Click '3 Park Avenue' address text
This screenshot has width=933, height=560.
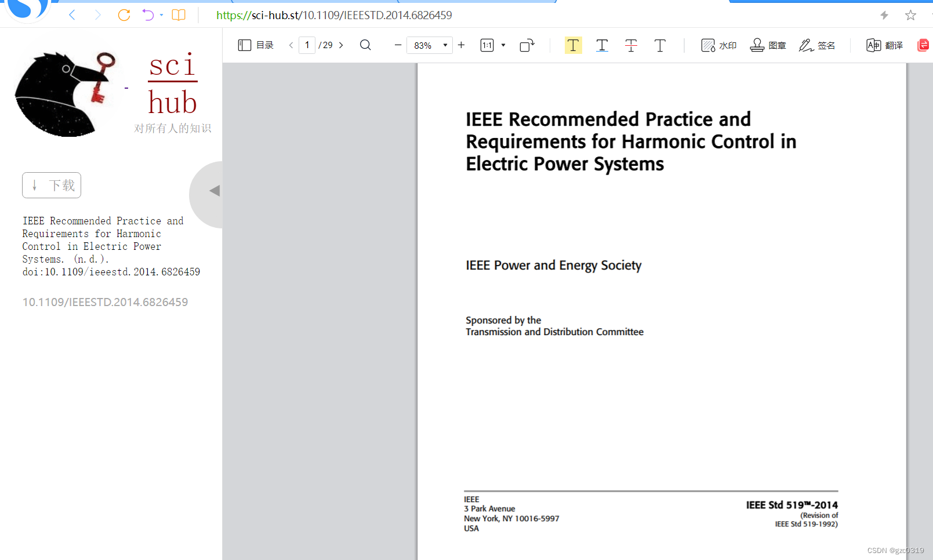(489, 509)
